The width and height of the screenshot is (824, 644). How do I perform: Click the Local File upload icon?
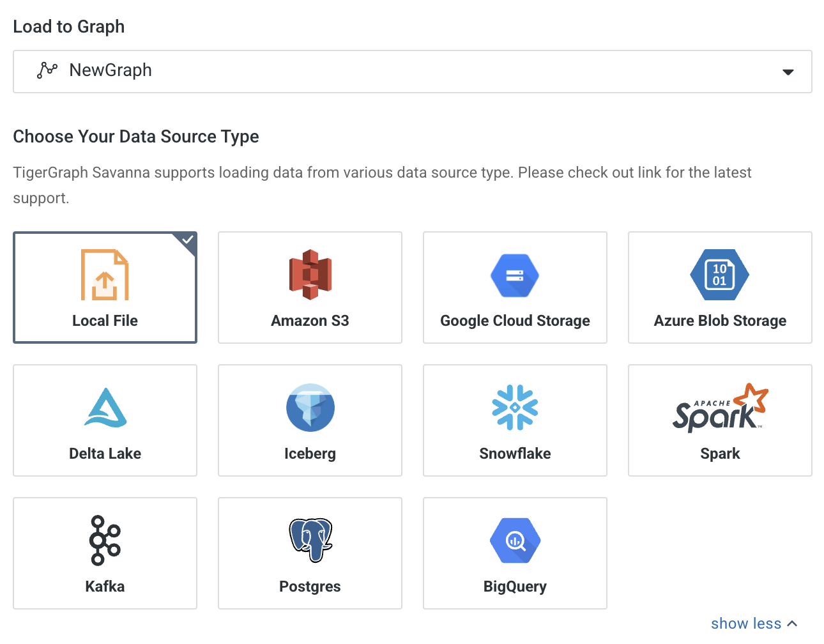point(105,275)
